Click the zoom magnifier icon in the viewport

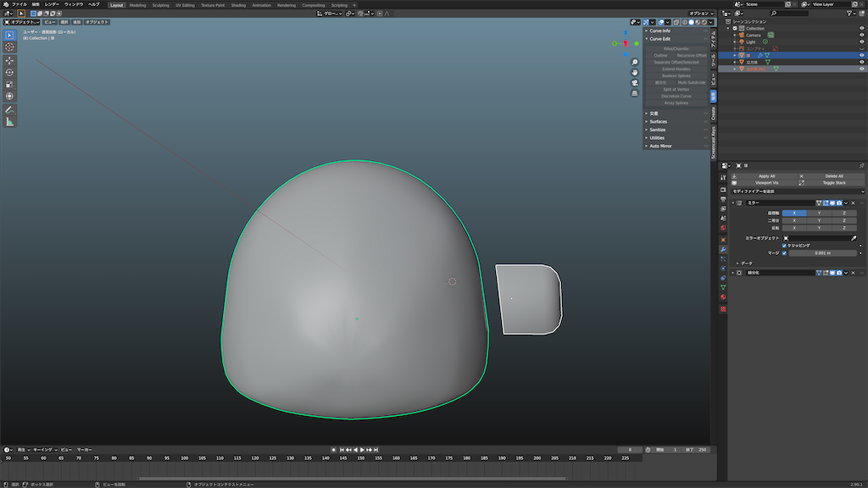coord(634,63)
